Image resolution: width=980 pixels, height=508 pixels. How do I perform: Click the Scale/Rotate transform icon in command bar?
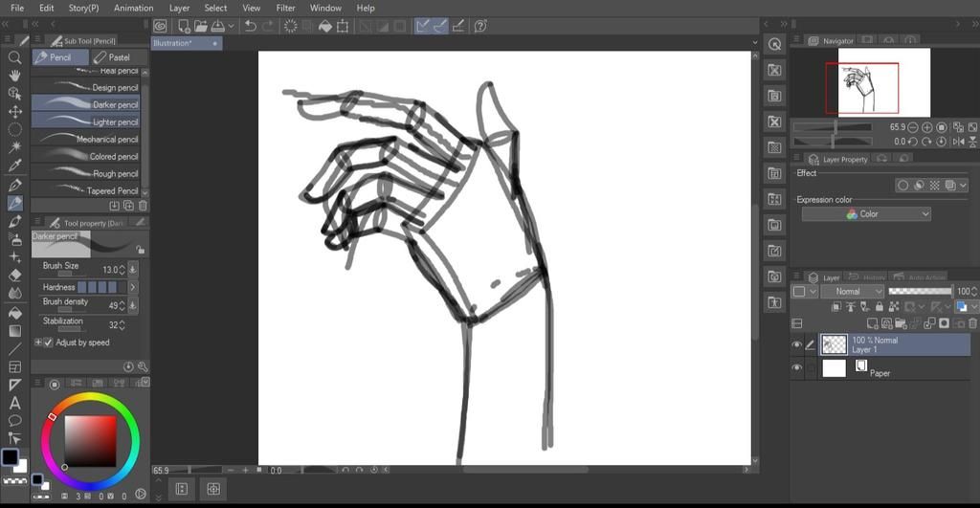tap(343, 26)
